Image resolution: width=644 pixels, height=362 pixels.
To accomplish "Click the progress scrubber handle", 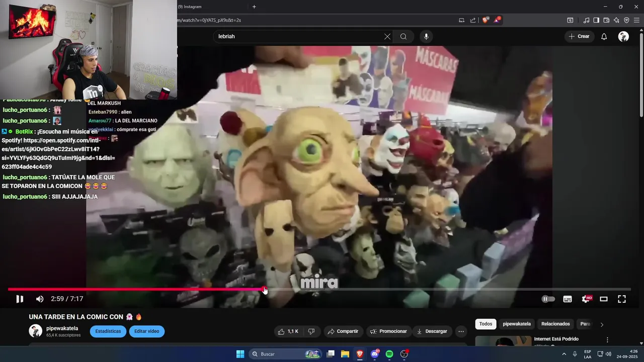I will 265,290.
